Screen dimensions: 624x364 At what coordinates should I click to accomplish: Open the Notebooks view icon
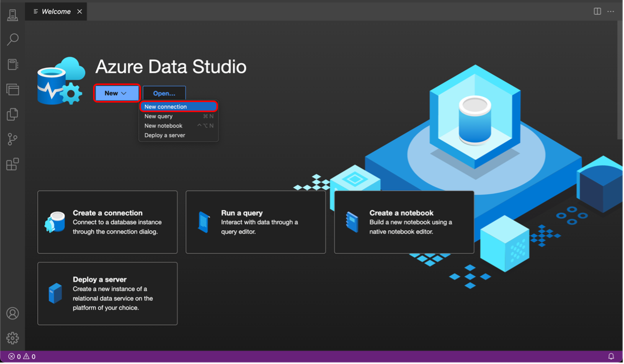(13, 64)
